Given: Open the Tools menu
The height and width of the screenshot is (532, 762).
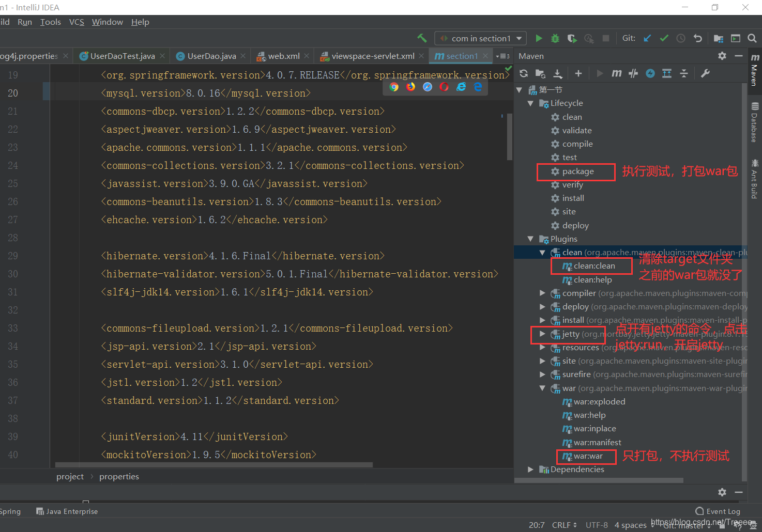Looking at the screenshot, I should [51, 22].
